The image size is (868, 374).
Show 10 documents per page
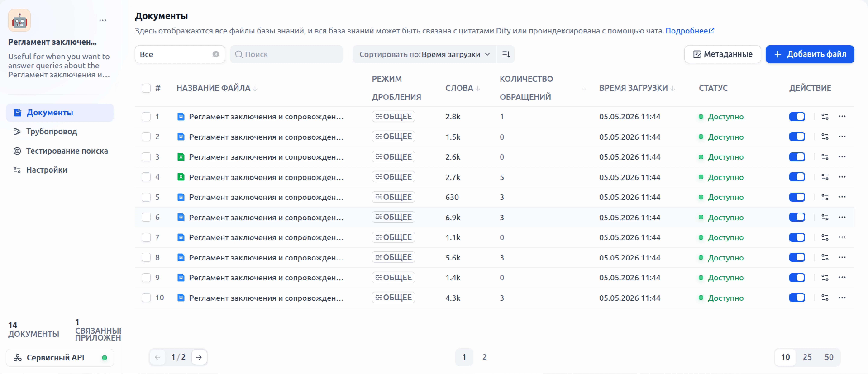pyautogui.click(x=785, y=357)
